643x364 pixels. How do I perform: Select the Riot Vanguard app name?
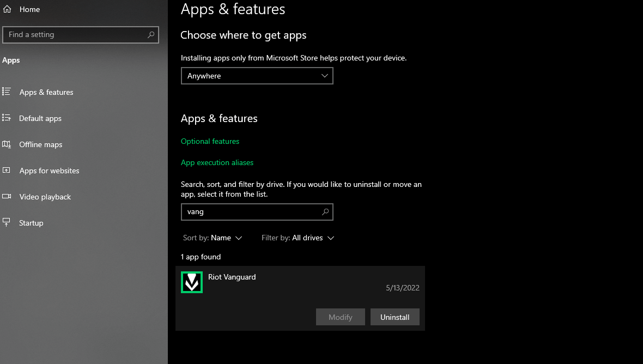click(x=232, y=277)
